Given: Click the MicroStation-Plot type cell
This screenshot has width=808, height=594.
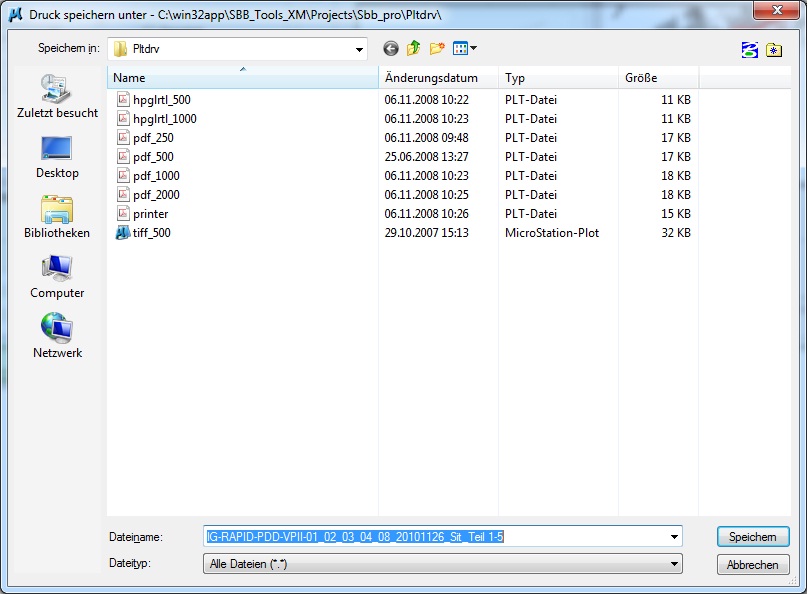Looking at the screenshot, I should click(552, 233).
